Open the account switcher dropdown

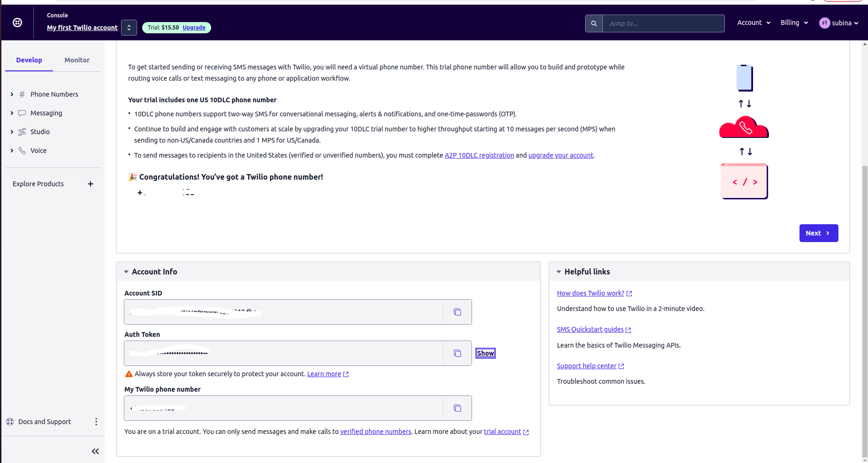(x=129, y=28)
